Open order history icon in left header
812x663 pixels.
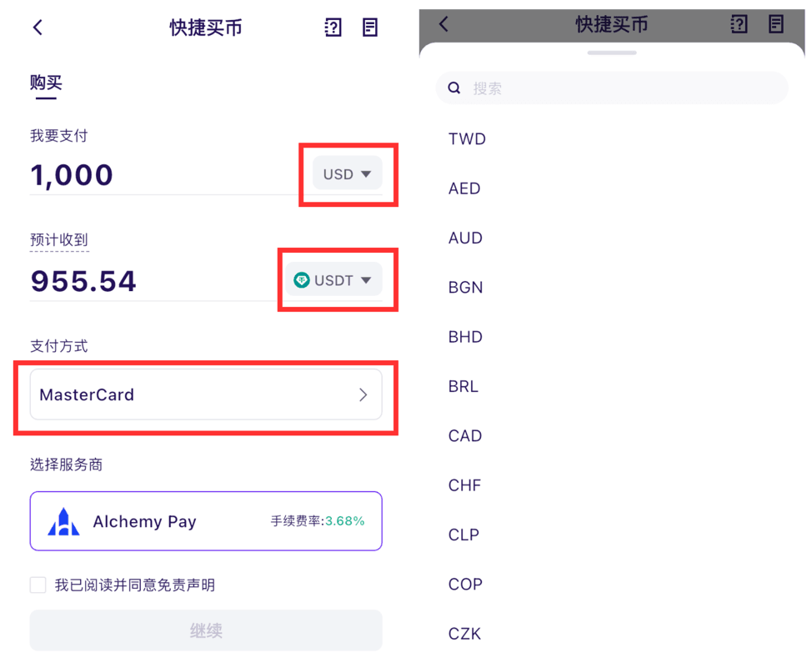tap(370, 28)
